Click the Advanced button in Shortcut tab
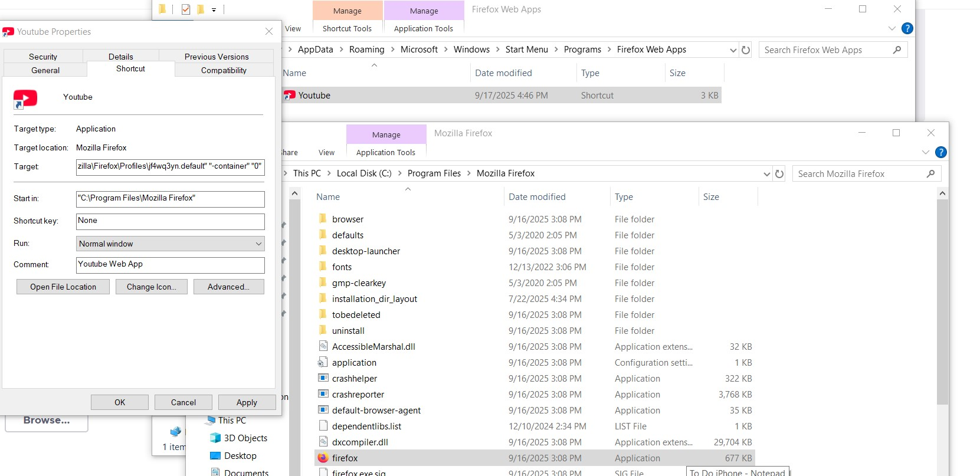Screen dimensions: 980x476 click(x=228, y=287)
